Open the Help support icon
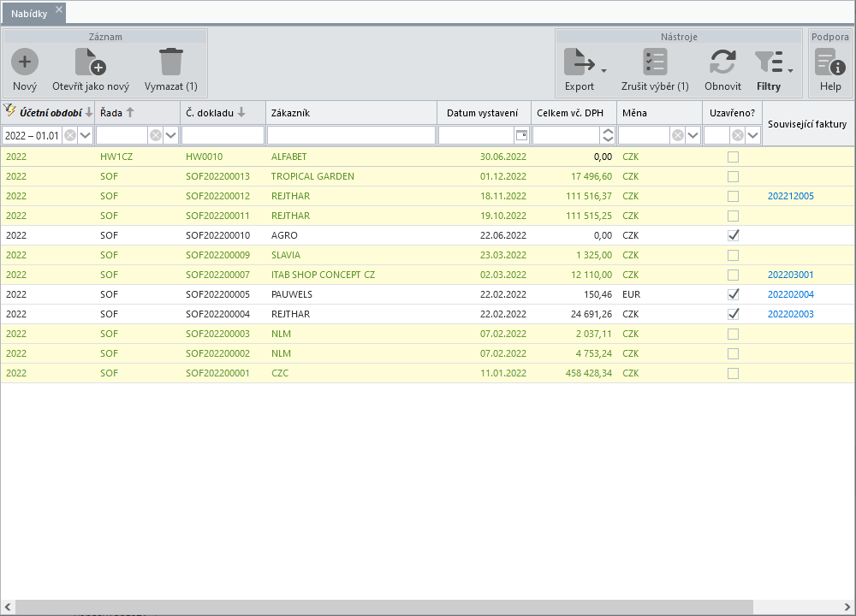This screenshot has height=616, width=856. point(830,62)
